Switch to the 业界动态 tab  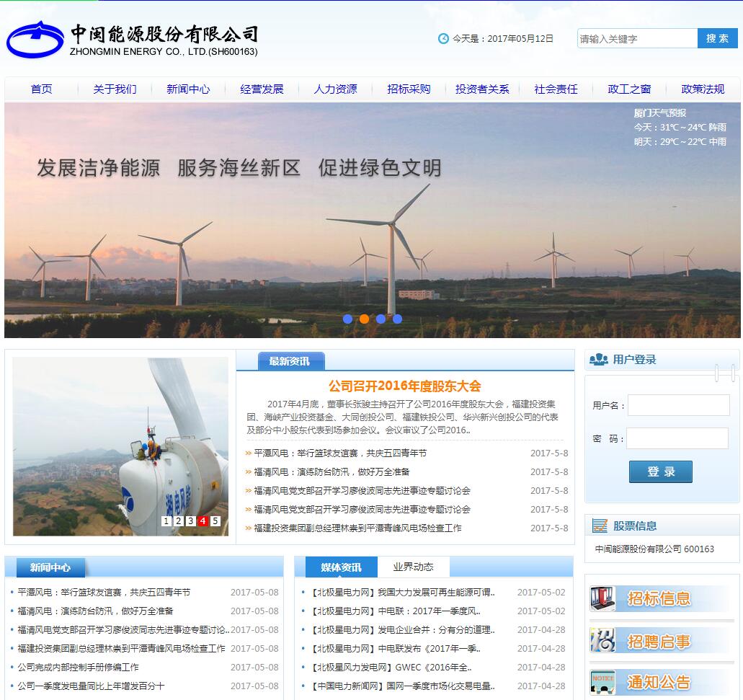point(413,567)
